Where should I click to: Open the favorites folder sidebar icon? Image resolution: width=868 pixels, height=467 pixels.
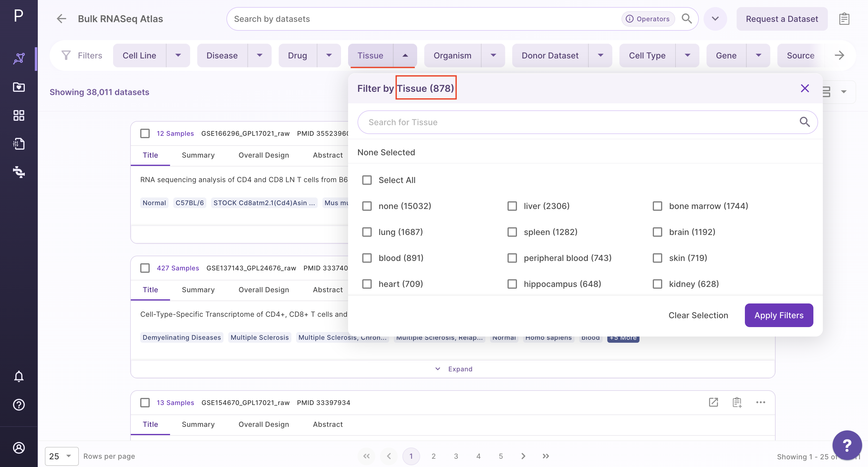[x=19, y=87]
